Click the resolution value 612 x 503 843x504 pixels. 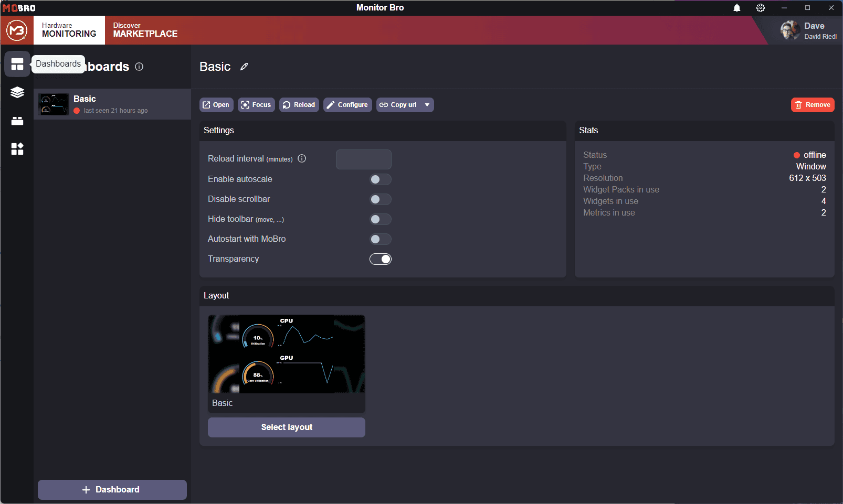tap(807, 178)
